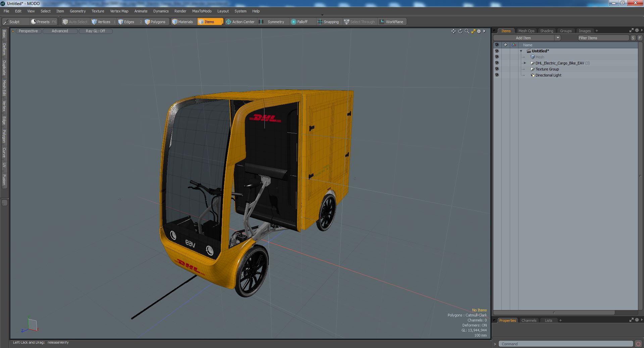
Task: Open the Presets browser
Action: click(x=44, y=22)
